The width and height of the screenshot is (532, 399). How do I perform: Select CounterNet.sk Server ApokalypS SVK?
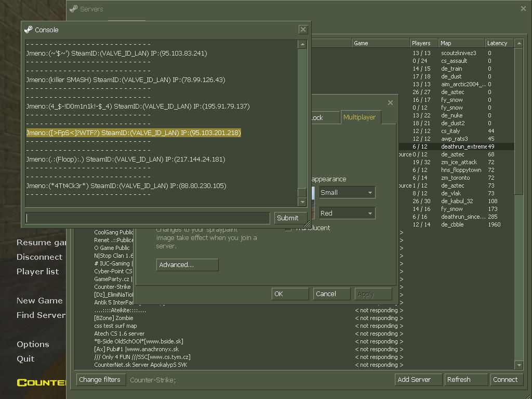click(140, 365)
